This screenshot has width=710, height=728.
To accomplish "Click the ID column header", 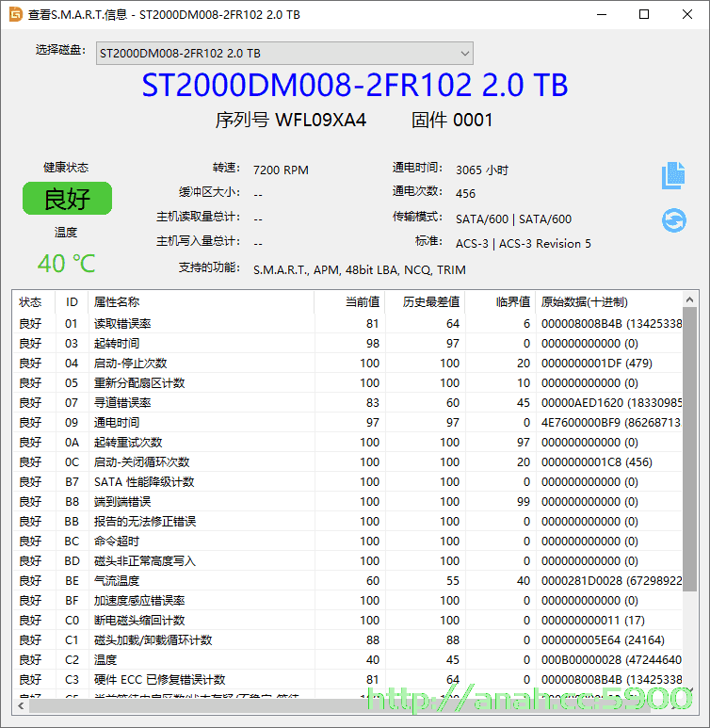I will [72, 302].
